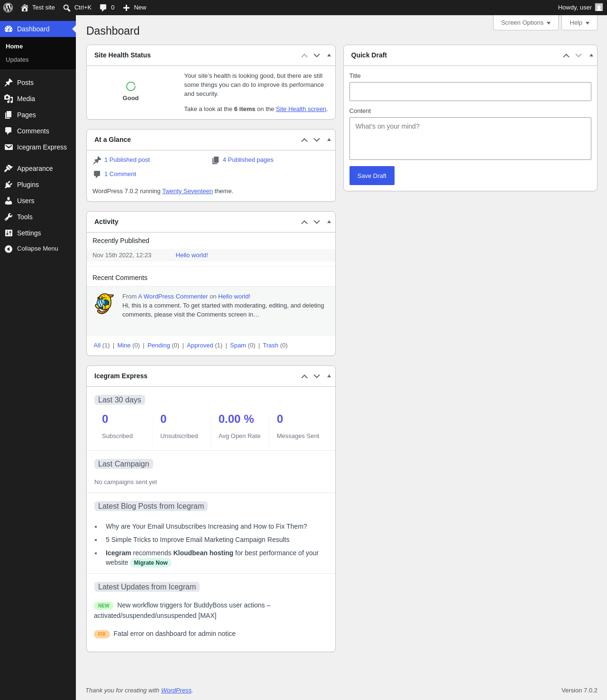Click the Collapse Menu arrow icon
This screenshot has width=607, height=700.
click(x=9, y=249)
